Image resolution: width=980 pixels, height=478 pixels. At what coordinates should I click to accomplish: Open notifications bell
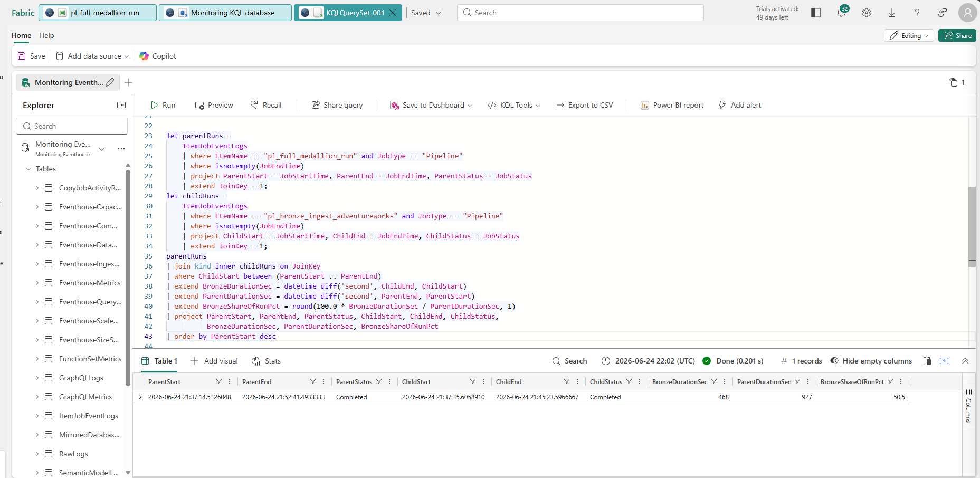tap(841, 13)
